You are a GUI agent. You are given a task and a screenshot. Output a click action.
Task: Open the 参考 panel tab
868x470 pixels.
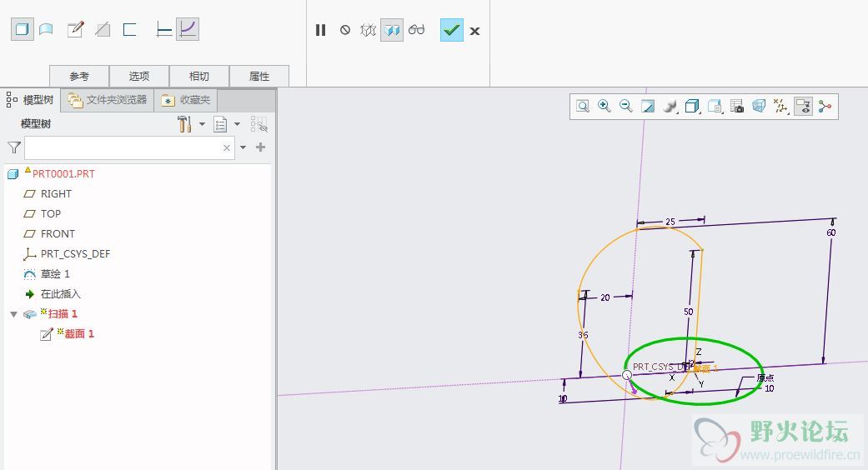79,77
